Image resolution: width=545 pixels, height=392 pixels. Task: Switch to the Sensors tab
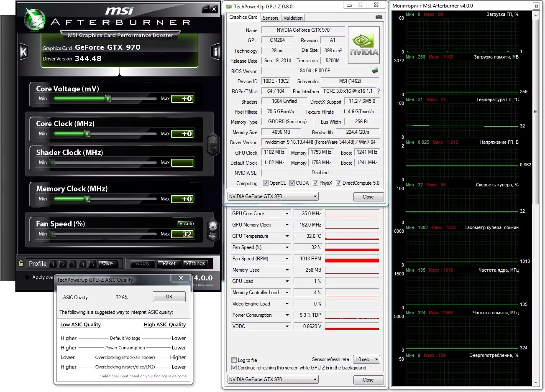coord(271,18)
